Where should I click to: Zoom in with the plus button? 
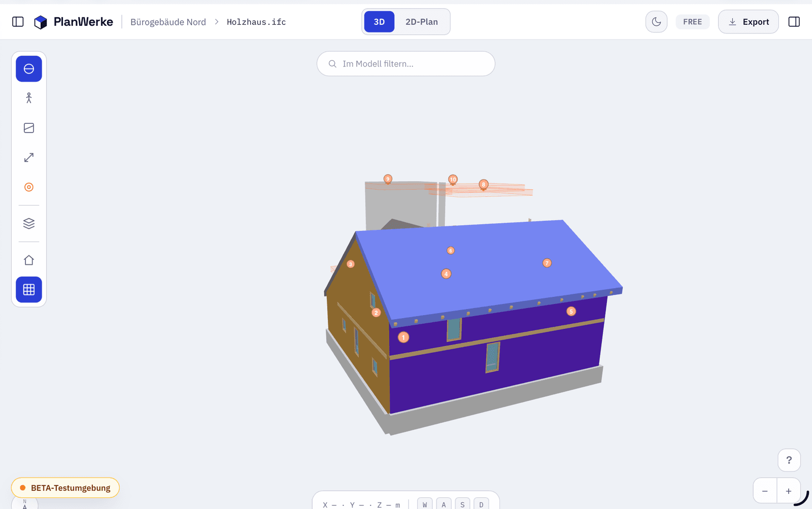[x=789, y=491]
